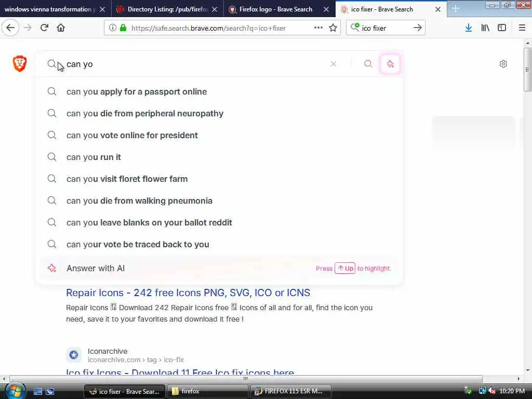Choose suggestion can you apply for a passport online
The width and height of the screenshot is (532, 399).
(219, 91)
